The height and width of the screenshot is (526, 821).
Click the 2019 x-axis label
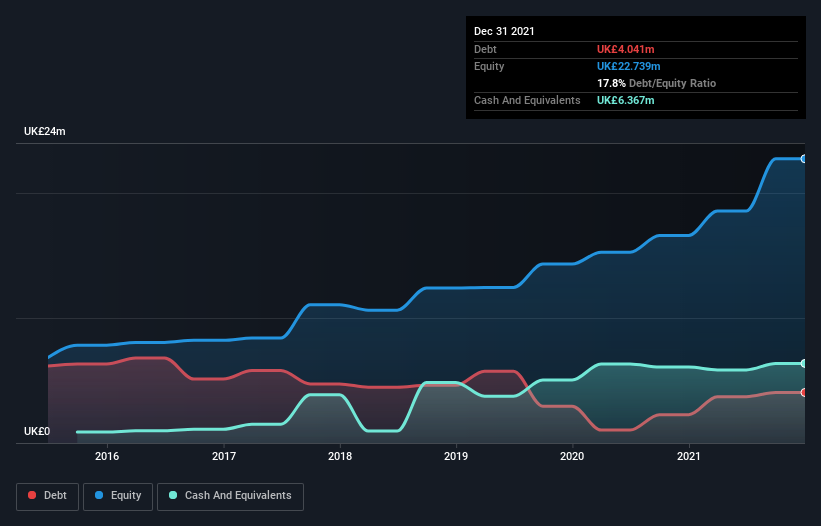pyautogui.click(x=456, y=456)
